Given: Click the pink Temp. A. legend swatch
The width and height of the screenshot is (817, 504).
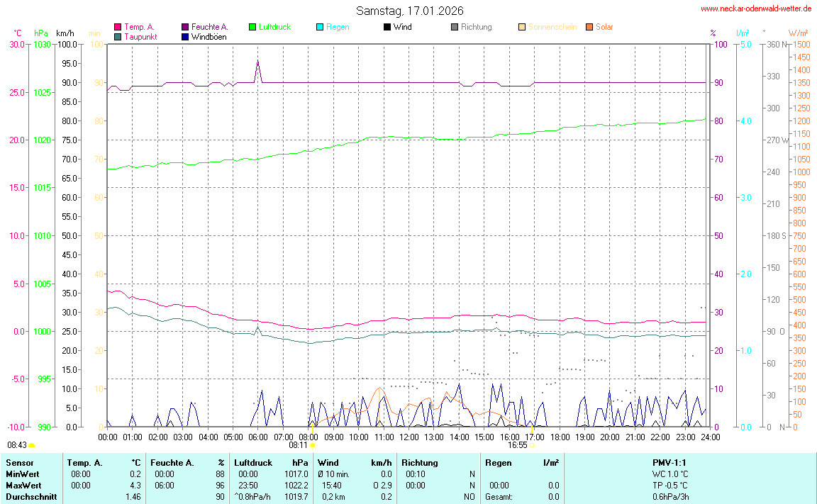Looking at the screenshot, I should (118, 27).
